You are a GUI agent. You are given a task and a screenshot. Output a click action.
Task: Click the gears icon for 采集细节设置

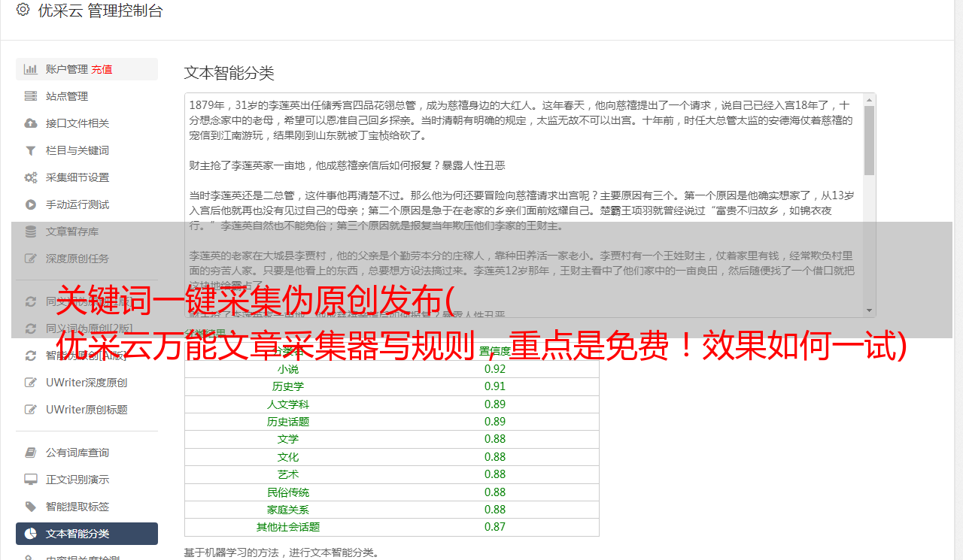(x=31, y=177)
